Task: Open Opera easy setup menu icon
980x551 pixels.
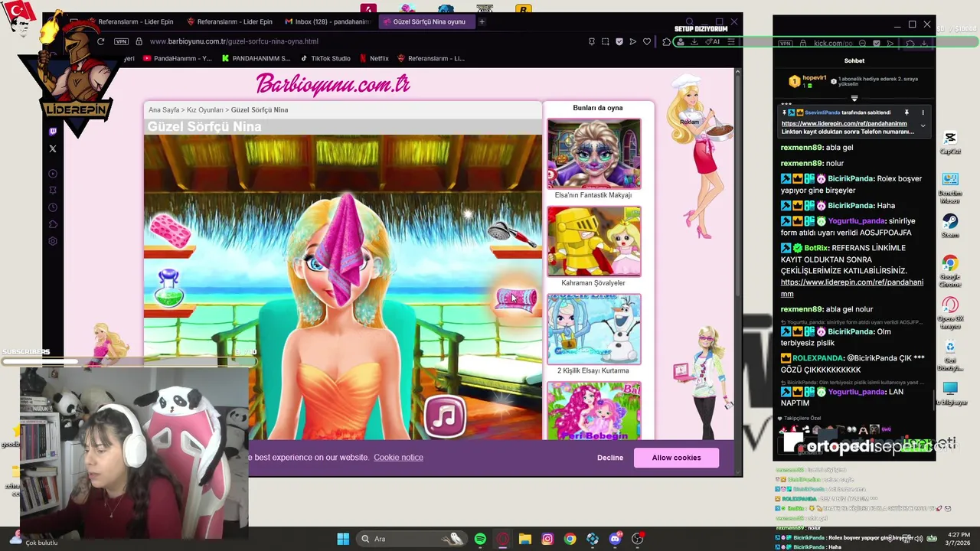Action: (733, 41)
